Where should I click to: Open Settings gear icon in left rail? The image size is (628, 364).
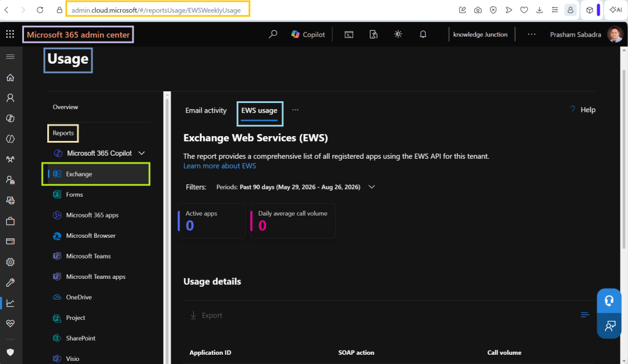pos(10,262)
